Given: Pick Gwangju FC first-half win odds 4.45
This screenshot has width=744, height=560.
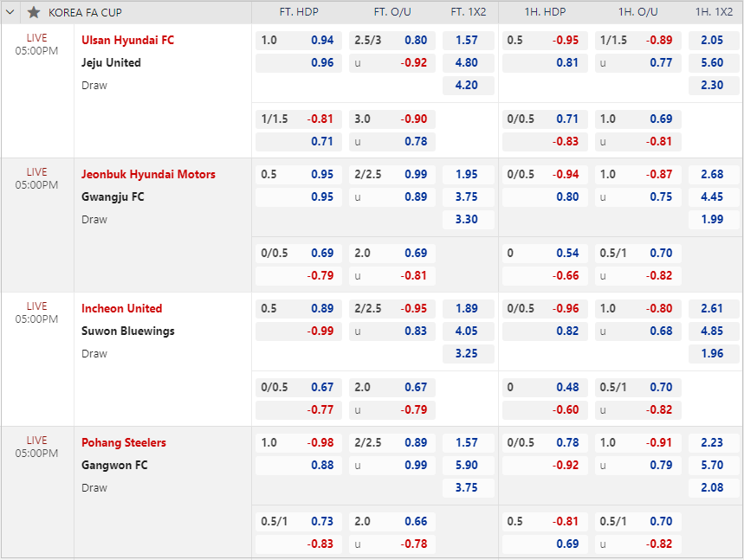Looking at the screenshot, I should (x=714, y=196).
